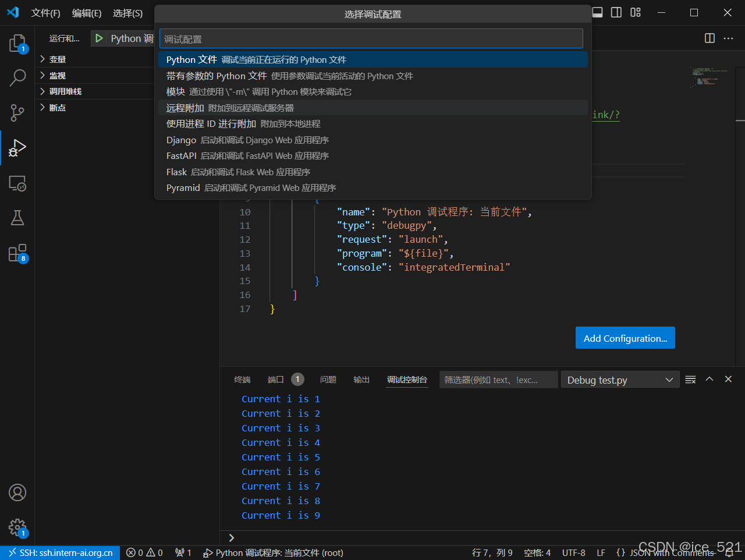Select the Python 文件 debug configuration

tap(373, 59)
